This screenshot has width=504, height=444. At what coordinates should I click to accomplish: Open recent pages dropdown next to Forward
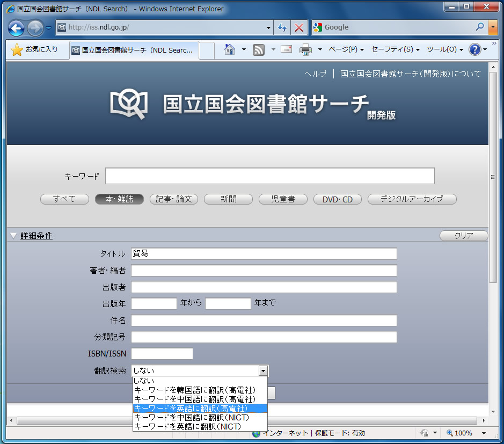(x=48, y=28)
